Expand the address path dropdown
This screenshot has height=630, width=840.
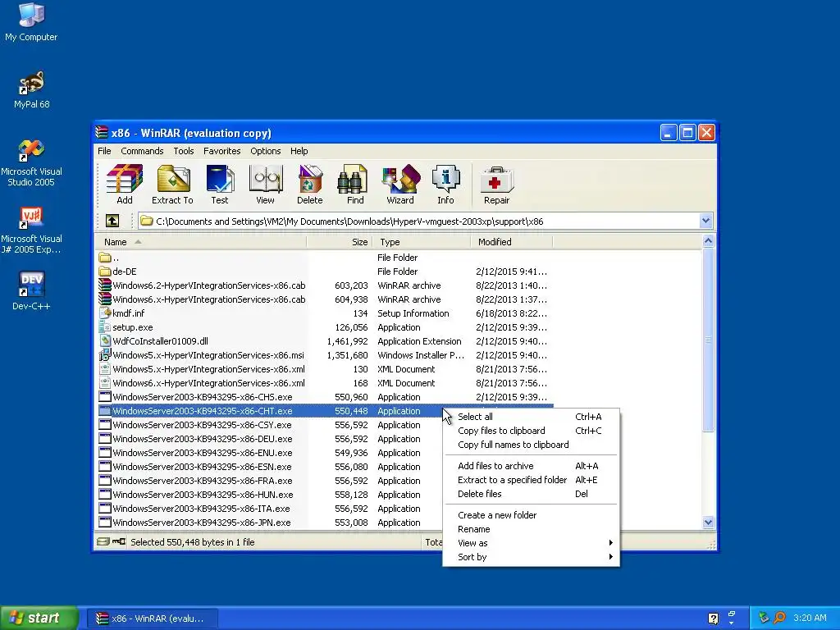tap(705, 221)
